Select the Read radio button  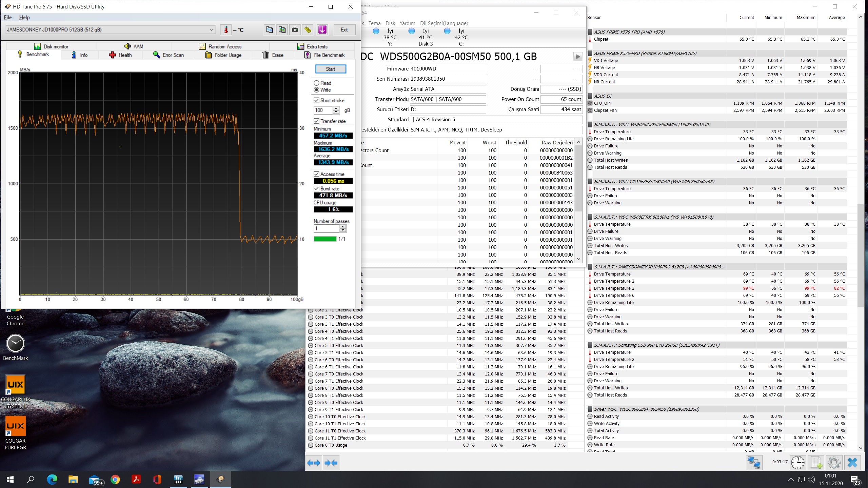point(316,83)
